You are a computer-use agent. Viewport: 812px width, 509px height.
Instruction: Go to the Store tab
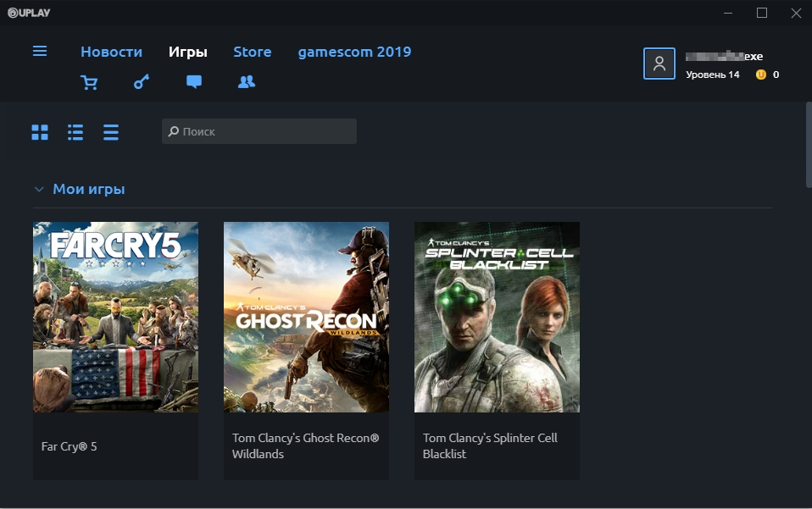pos(253,52)
